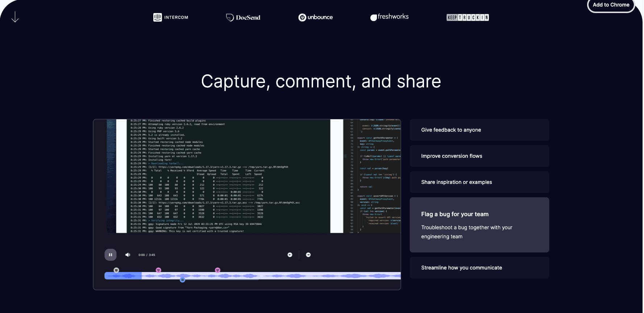Expand 'Improve conversion flows' panel
Image resolution: width=644 pixels, height=313 pixels.
point(479,156)
